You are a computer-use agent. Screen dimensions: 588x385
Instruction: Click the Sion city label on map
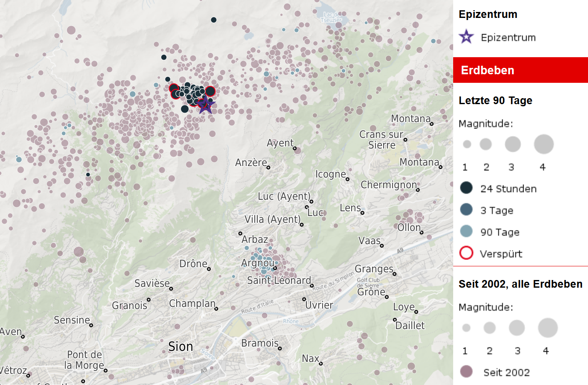180,347
